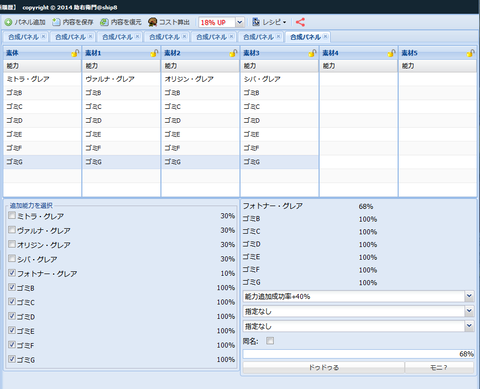Open the 能力追加成功率+40% item dropdown
This screenshot has width=480, height=389.
point(469,296)
